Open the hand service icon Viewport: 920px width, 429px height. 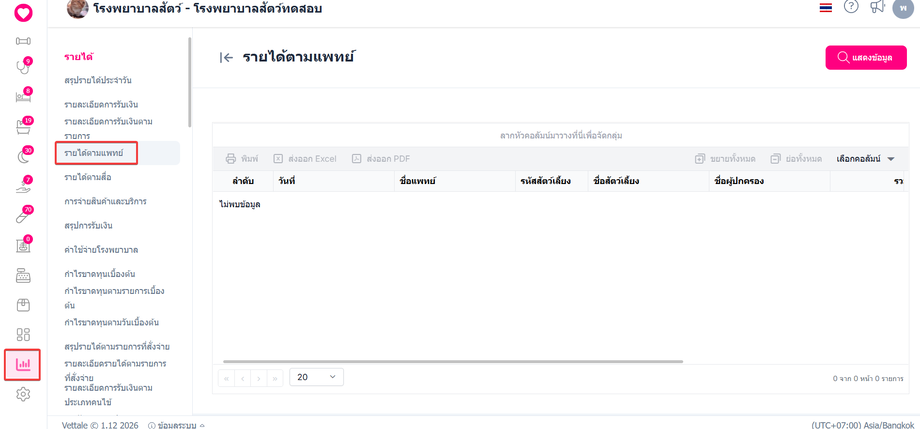pos(23,186)
